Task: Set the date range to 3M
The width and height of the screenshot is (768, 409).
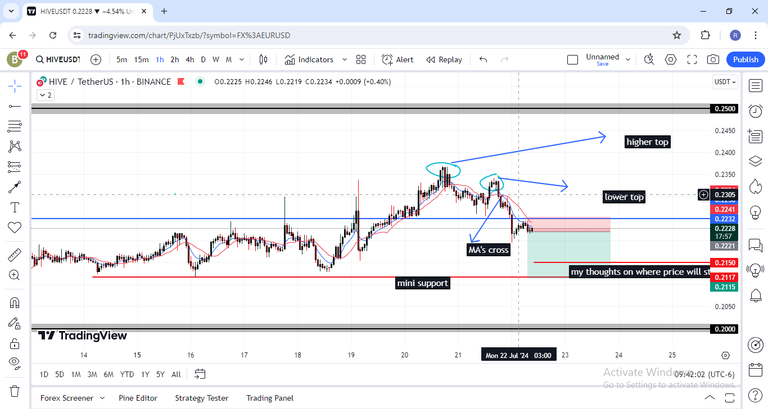Action: pos(92,374)
